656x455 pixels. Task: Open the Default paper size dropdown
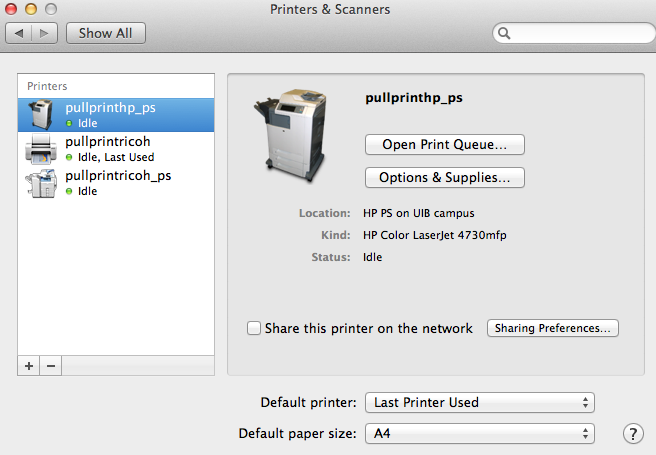[480, 434]
